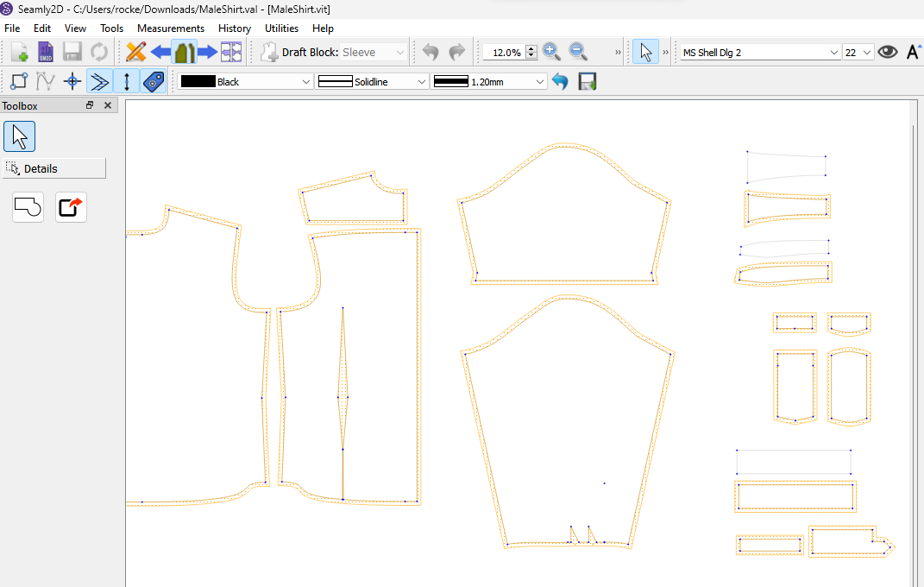Expand the 1.20mm line weight dropdown
Image resolution: width=924 pixels, height=587 pixels.
(490, 82)
